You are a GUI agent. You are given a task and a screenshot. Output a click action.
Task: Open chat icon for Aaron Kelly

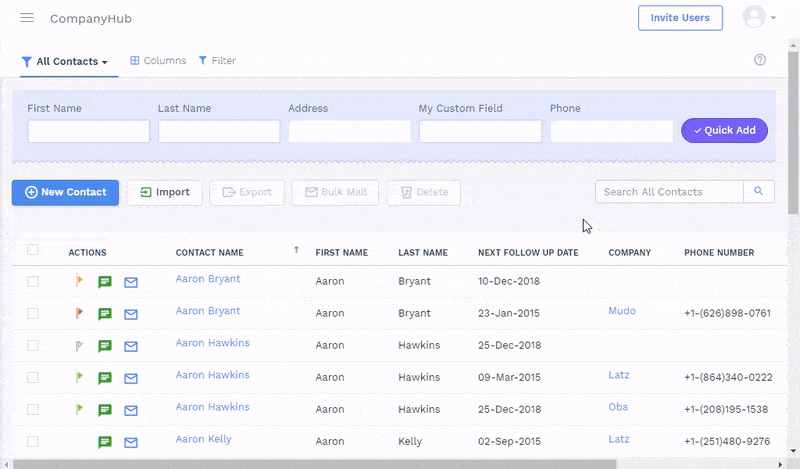click(x=105, y=442)
